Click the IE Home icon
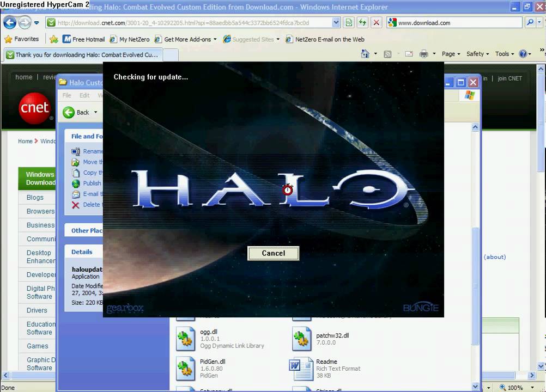 click(365, 54)
